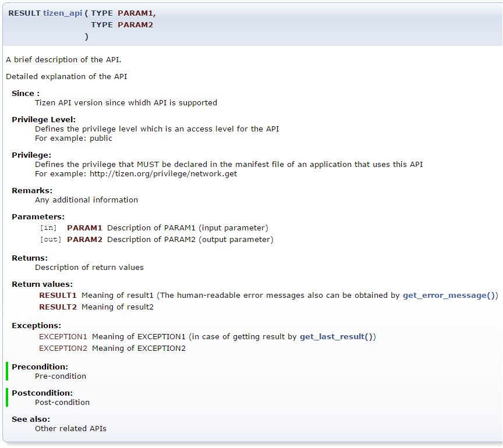Click the Precondition green marker bar
The image size is (503, 448).
7,371
